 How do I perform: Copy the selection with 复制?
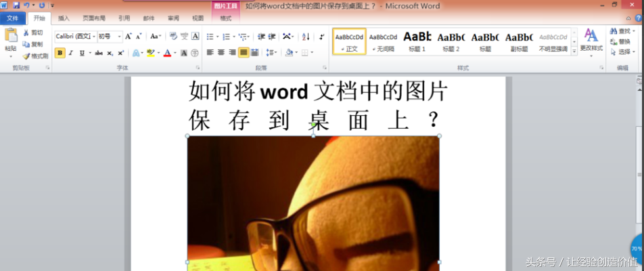coord(33,45)
